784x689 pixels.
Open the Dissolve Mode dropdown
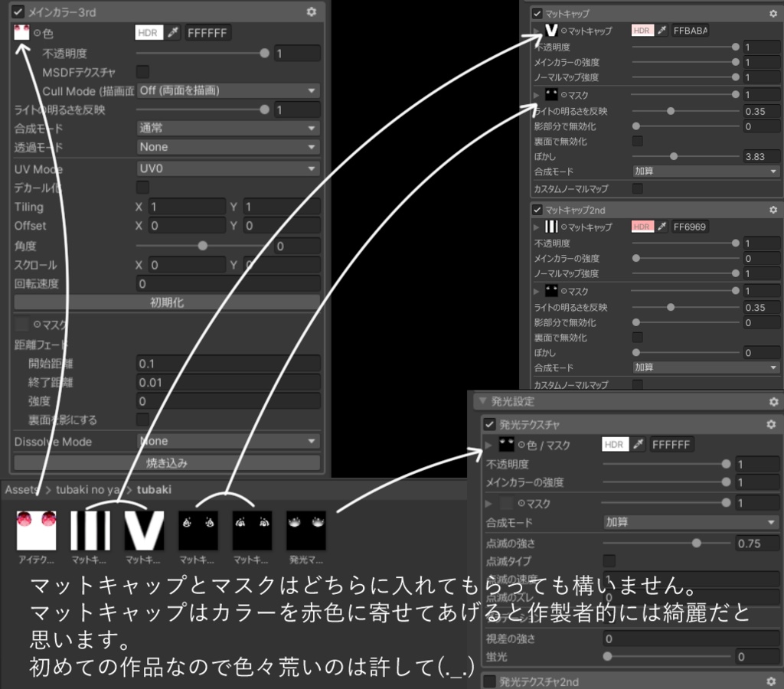click(x=228, y=441)
